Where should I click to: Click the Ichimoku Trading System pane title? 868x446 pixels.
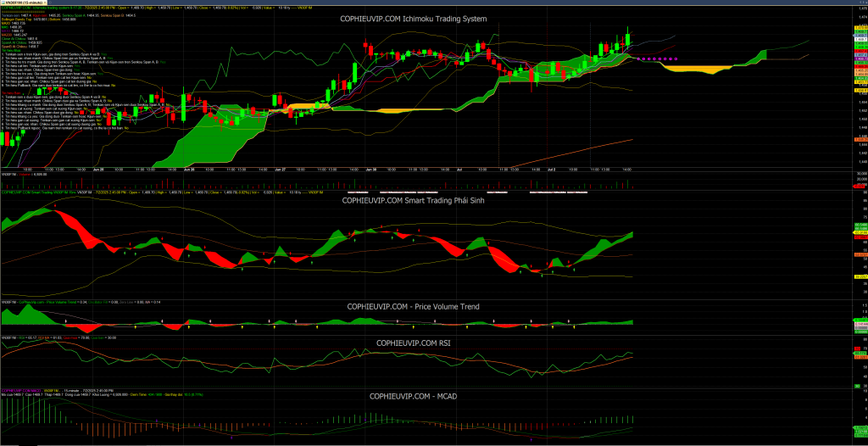[413, 19]
